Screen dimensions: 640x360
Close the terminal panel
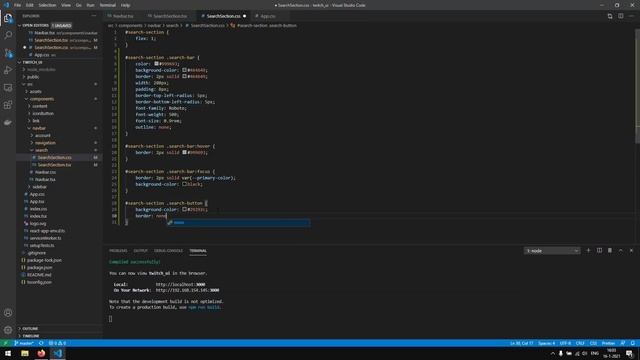(631, 250)
